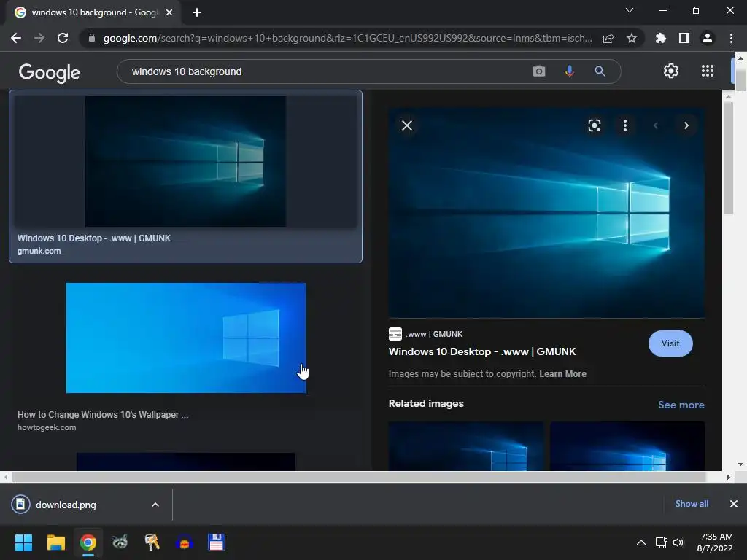Open the search tabs chevron

[630, 10]
